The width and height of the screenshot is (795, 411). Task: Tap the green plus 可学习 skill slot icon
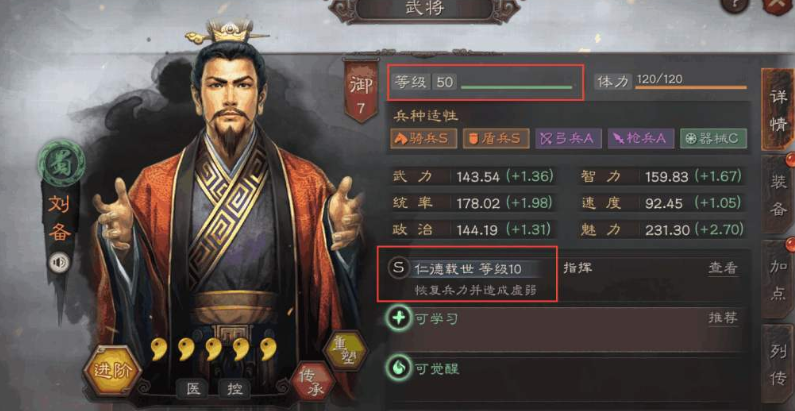(399, 319)
